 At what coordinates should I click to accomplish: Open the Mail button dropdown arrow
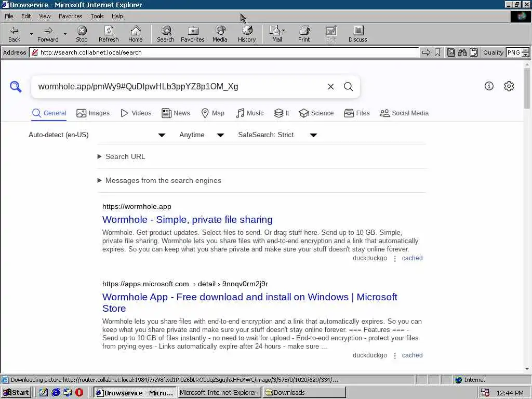[x=283, y=31]
